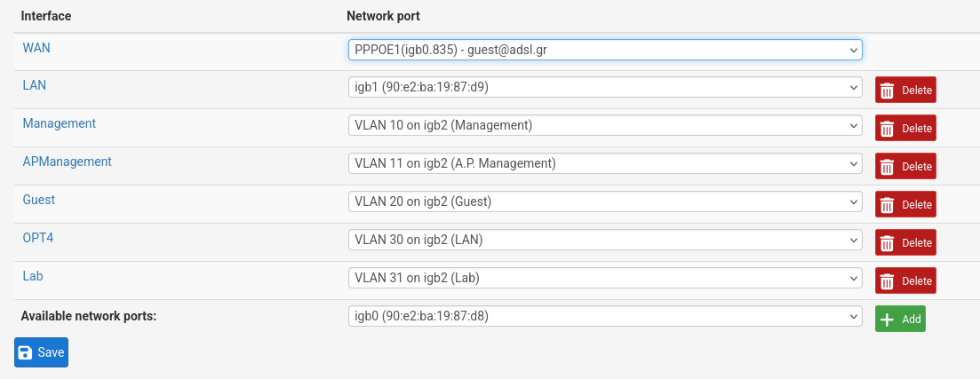Open the WAN network port dropdown

(605, 49)
